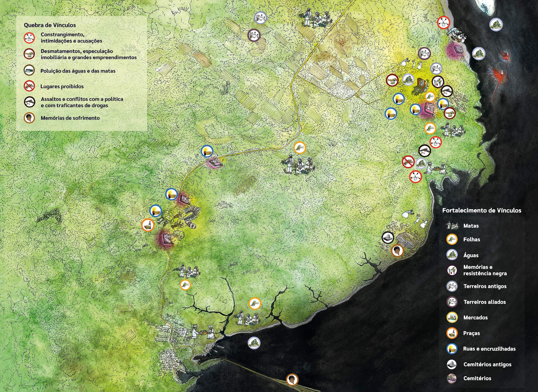Click the Memórias de sofrimento marker beside the old cemetery

397,251
